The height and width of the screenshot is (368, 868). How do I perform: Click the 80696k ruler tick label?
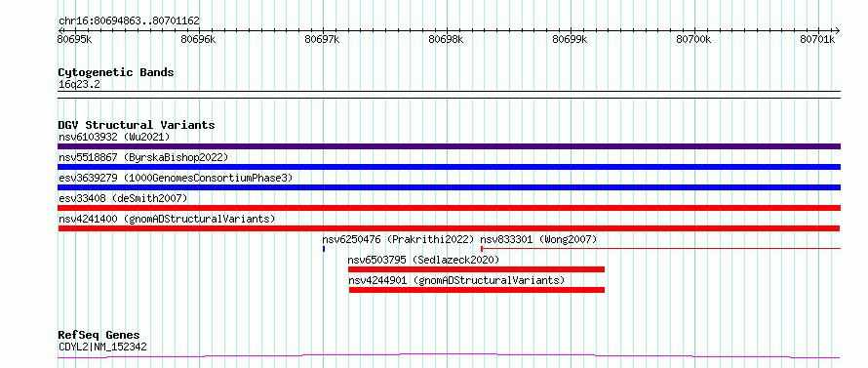pos(198,39)
